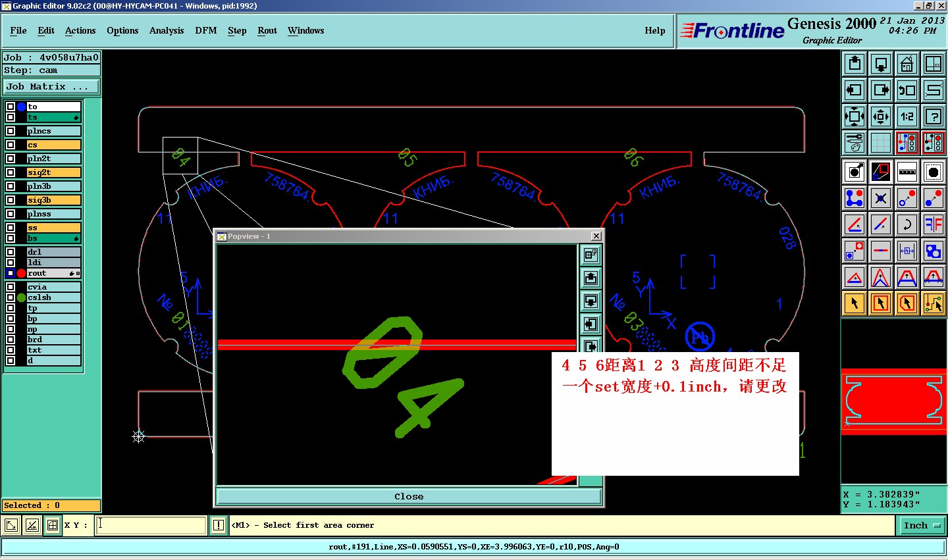Open the Analysis menu
Screen dimensions: 948x560
coord(167,30)
